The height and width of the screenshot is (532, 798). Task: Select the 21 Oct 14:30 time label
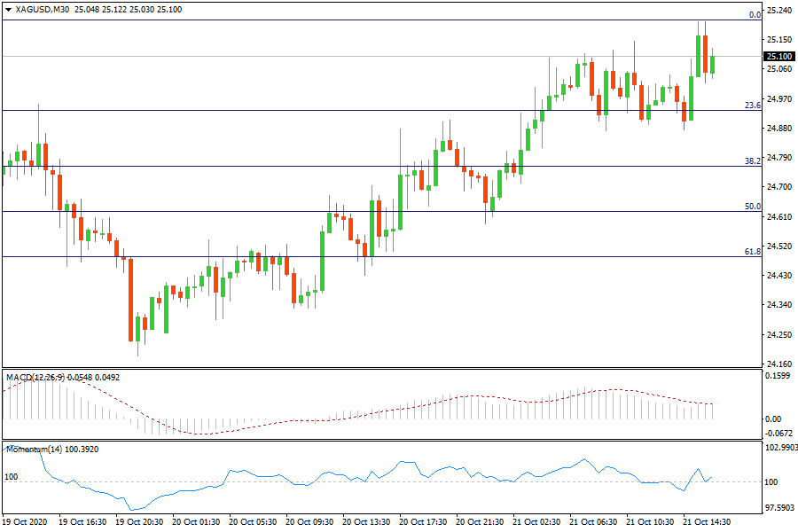[705, 522]
